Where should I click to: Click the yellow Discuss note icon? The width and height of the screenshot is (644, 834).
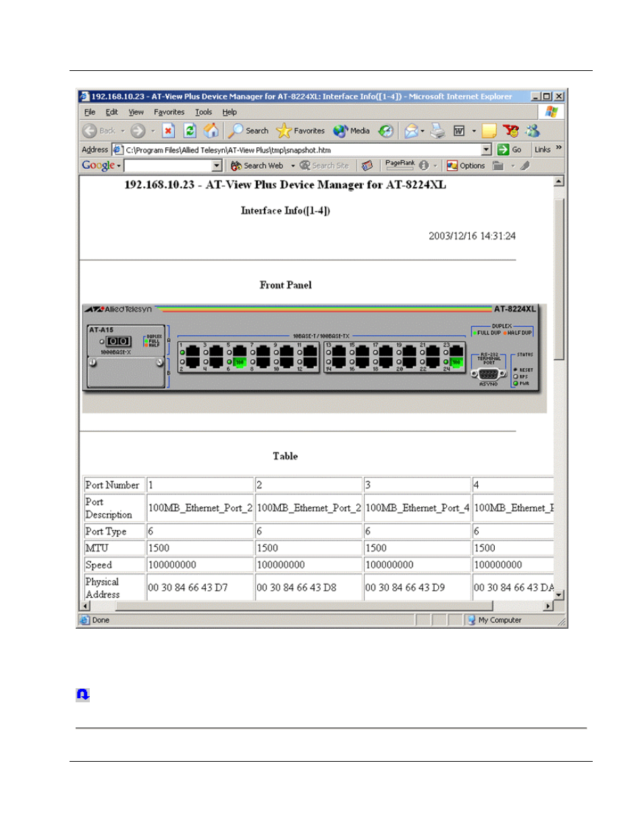489,131
